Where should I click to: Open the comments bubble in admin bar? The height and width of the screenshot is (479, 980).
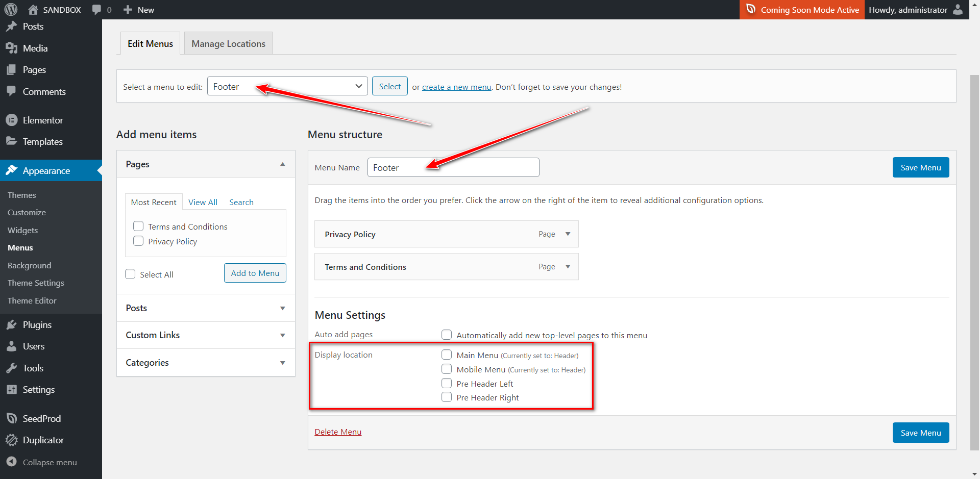coord(96,10)
